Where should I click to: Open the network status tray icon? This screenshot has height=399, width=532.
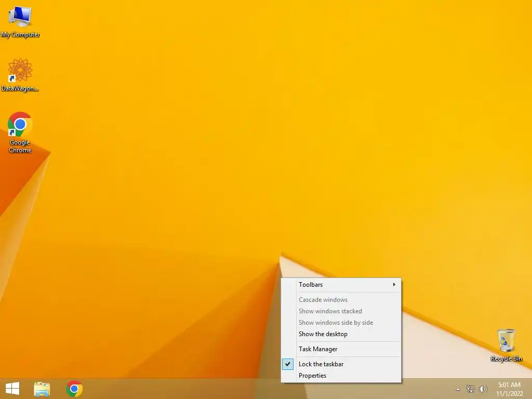pos(471,389)
